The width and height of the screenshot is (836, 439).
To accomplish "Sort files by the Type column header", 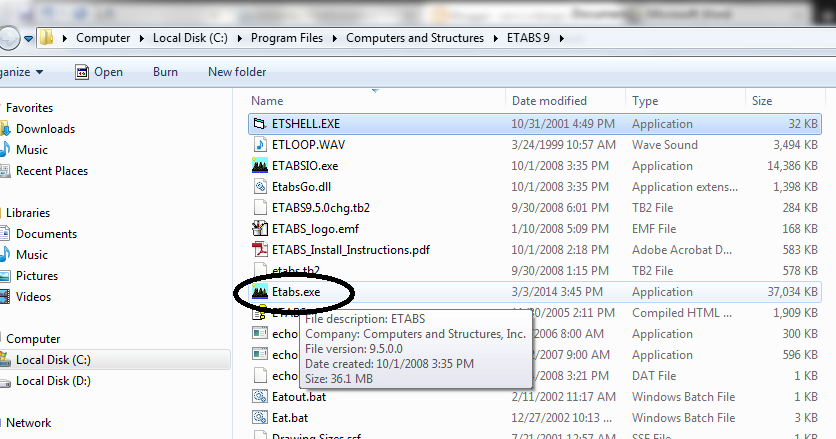I will point(685,101).
